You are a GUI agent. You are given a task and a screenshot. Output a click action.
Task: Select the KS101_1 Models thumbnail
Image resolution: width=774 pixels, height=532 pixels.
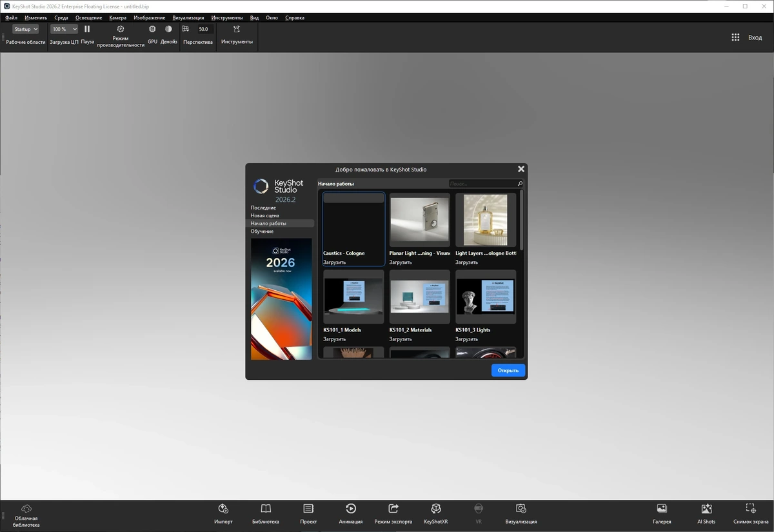[353, 297]
